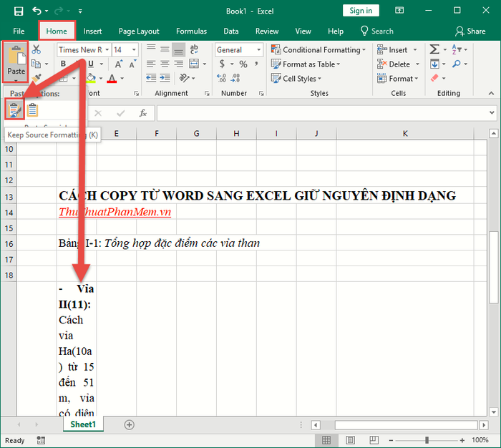
Task: Click the Undo arrow icon
Action: [x=37, y=11]
